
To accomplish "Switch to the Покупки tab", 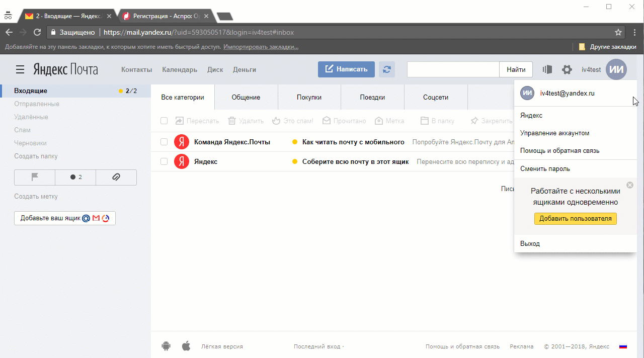I will tap(309, 97).
